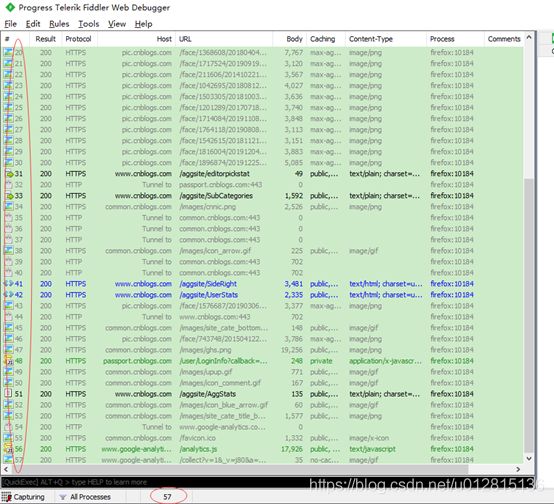This screenshot has height=504, width=554.
Task: Click the image icon of session 47
Action: click(8, 350)
